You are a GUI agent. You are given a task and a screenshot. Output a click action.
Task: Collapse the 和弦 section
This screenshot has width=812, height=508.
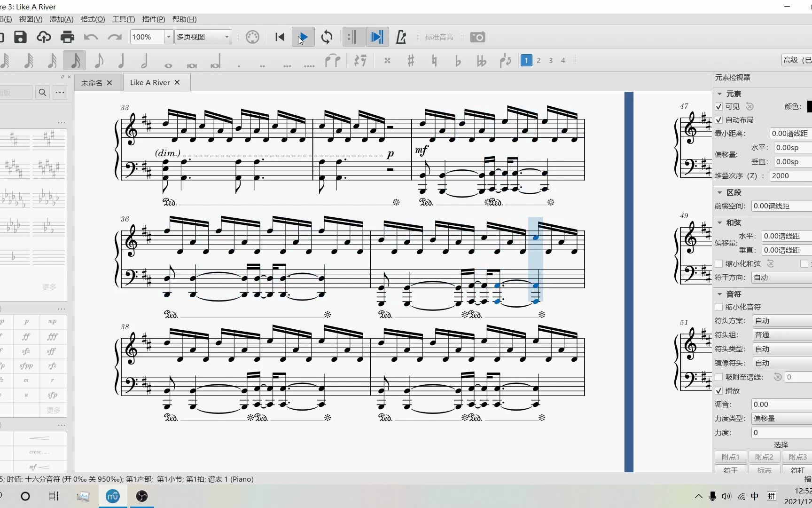pyautogui.click(x=719, y=222)
